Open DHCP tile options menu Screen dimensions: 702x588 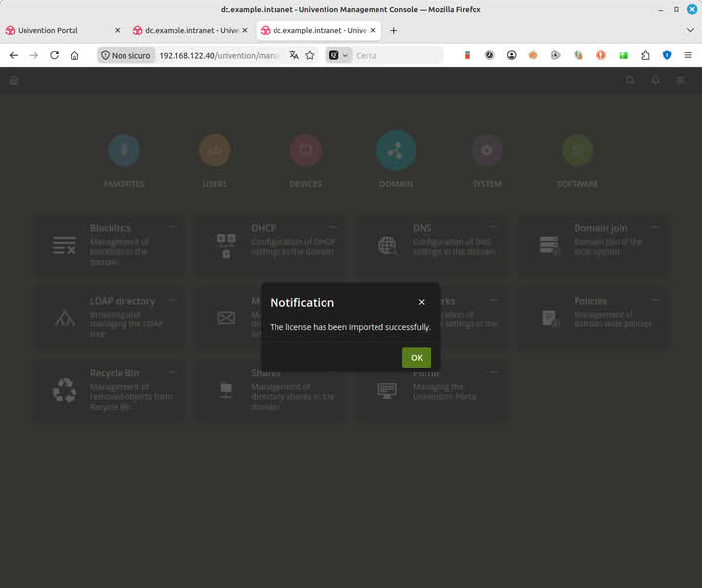[332, 227]
